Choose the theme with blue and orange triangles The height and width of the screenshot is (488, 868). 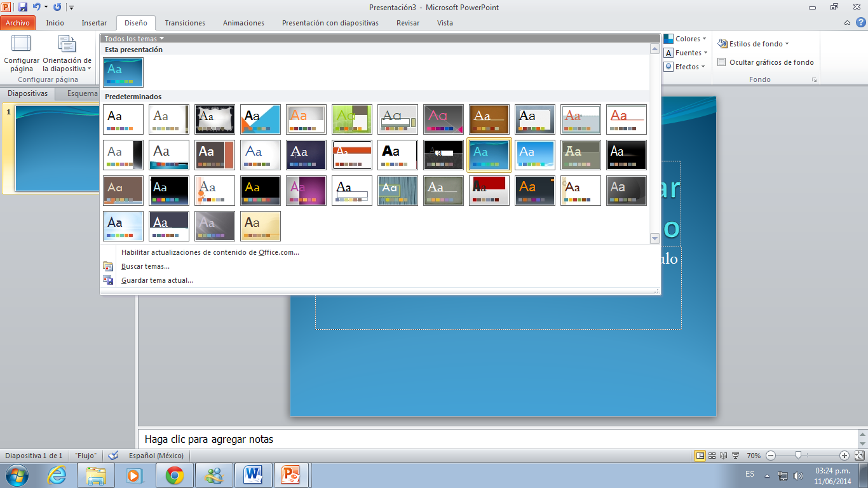[x=261, y=119]
